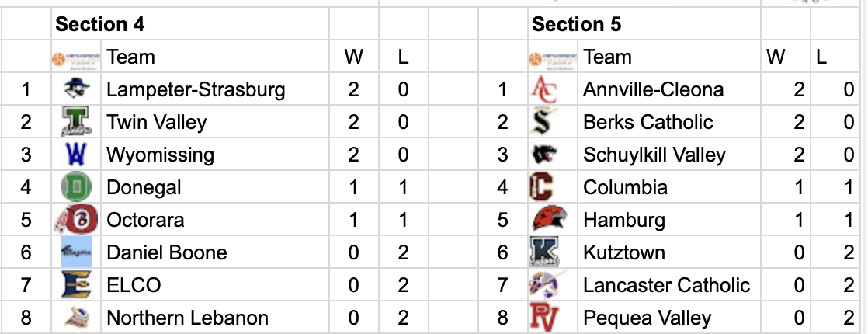The width and height of the screenshot is (868, 334).
Task: Click the Wyomissing blue W logo
Action: click(76, 155)
